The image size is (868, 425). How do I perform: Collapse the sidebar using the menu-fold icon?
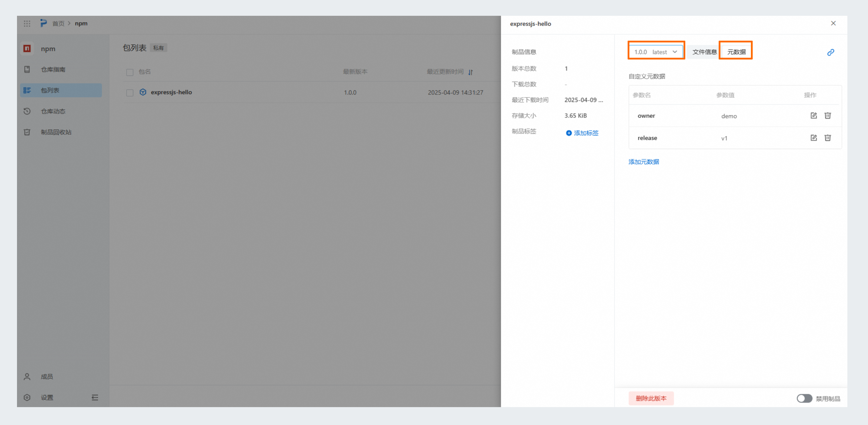pyautogui.click(x=95, y=398)
